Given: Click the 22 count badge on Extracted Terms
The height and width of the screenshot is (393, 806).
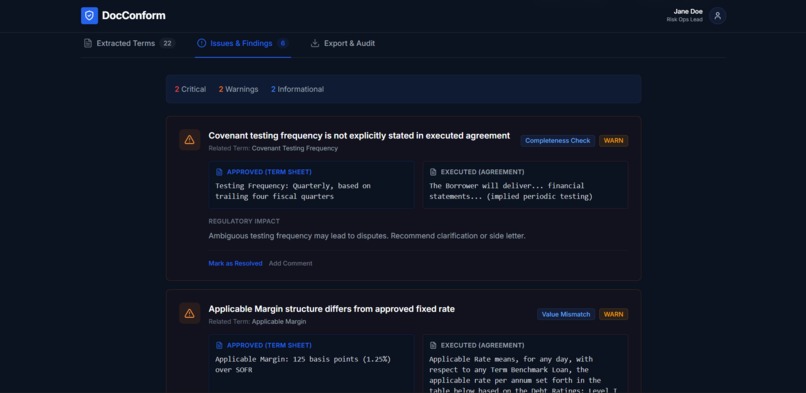Looking at the screenshot, I should (x=167, y=44).
